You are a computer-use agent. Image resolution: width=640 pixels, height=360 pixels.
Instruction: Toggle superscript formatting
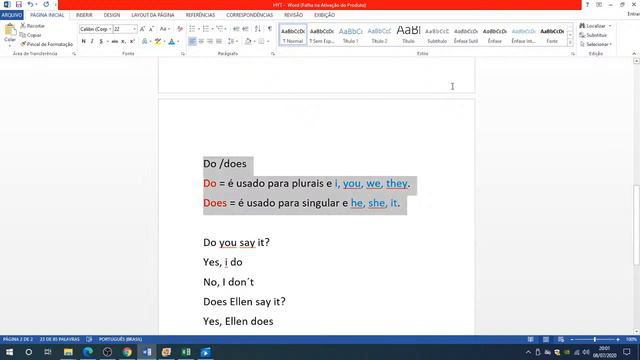[132, 41]
